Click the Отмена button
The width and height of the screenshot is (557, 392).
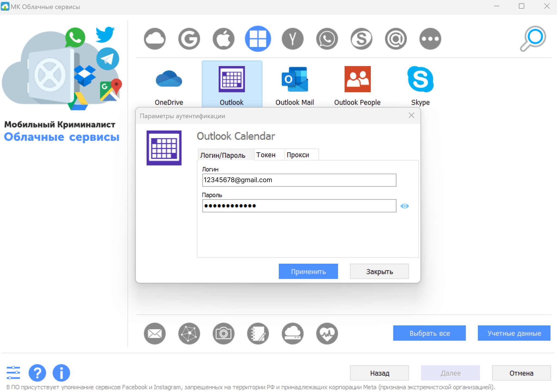tap(521, 373)
